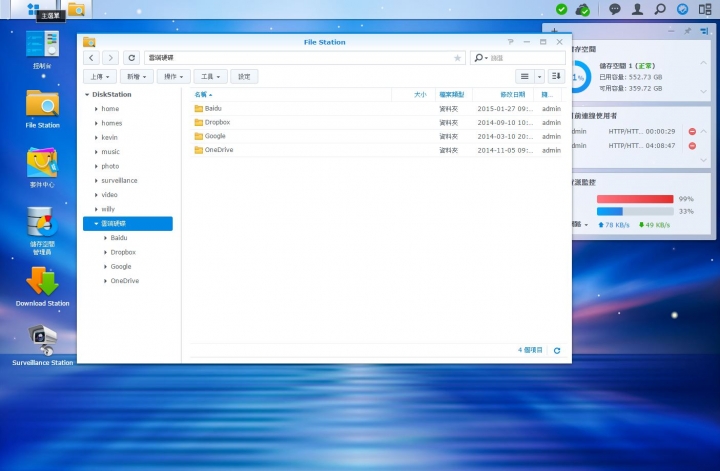Expand the photo folder tree node
720x471 pixels.
point(96,166)
